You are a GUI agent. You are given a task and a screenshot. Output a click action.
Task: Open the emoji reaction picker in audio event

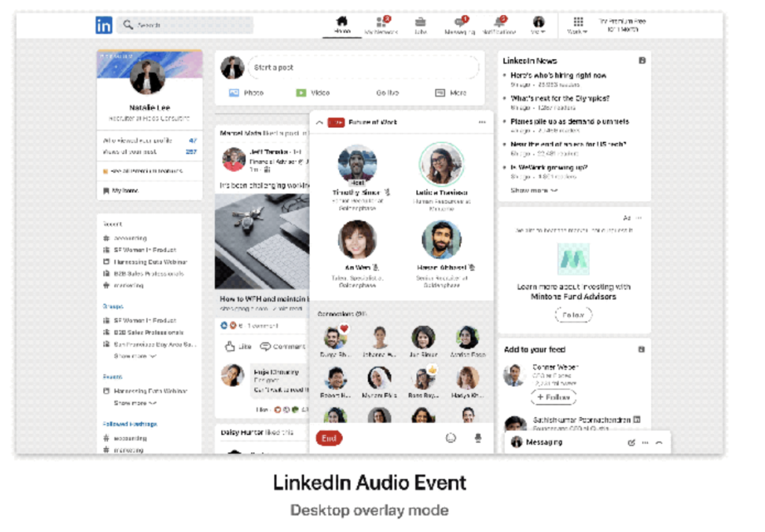coord(450,439)
